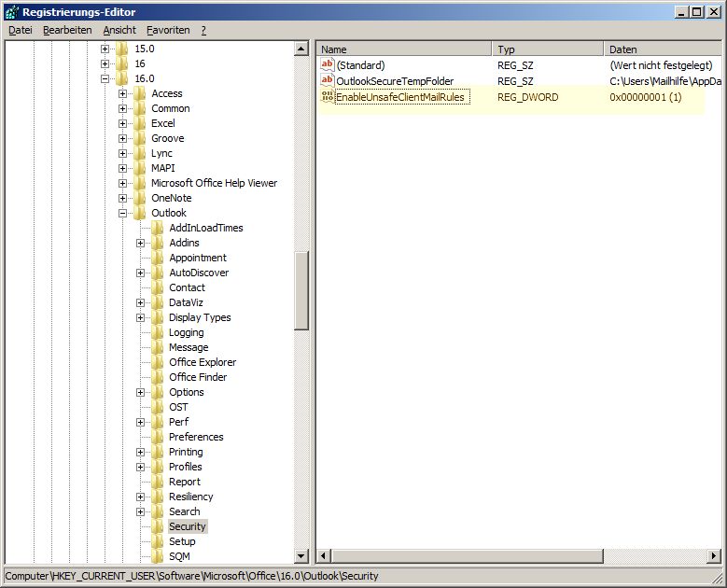
Task: Expand the 16 registry key
Action: click(x=105, y=63)
